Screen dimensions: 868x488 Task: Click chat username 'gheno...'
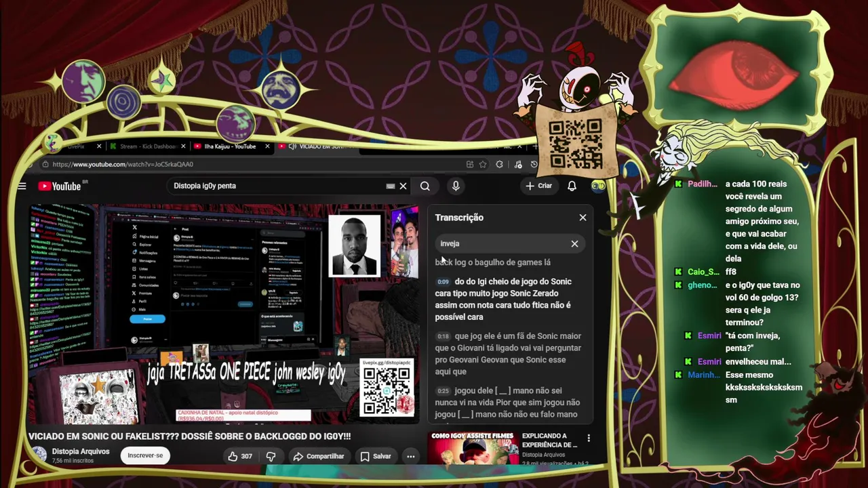click(x=703, y=285)
